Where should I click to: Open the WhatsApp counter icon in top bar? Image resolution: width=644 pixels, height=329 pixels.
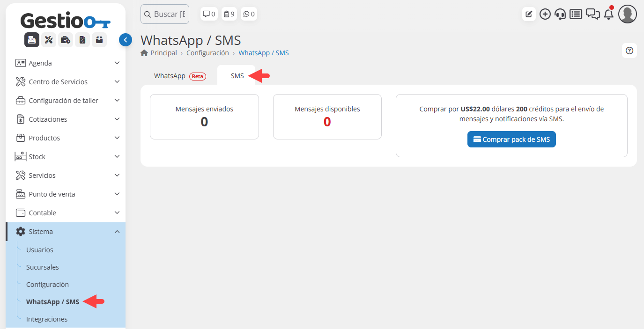coord(249,14)
